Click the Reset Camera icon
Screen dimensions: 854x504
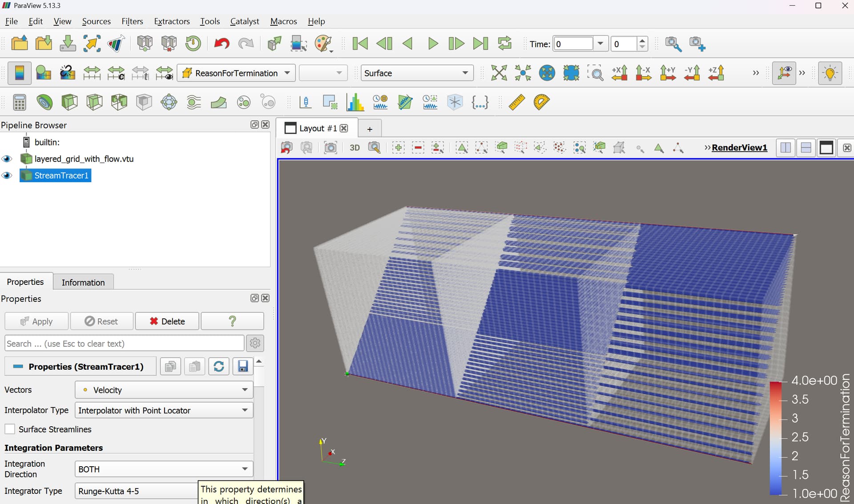(499, 73)
